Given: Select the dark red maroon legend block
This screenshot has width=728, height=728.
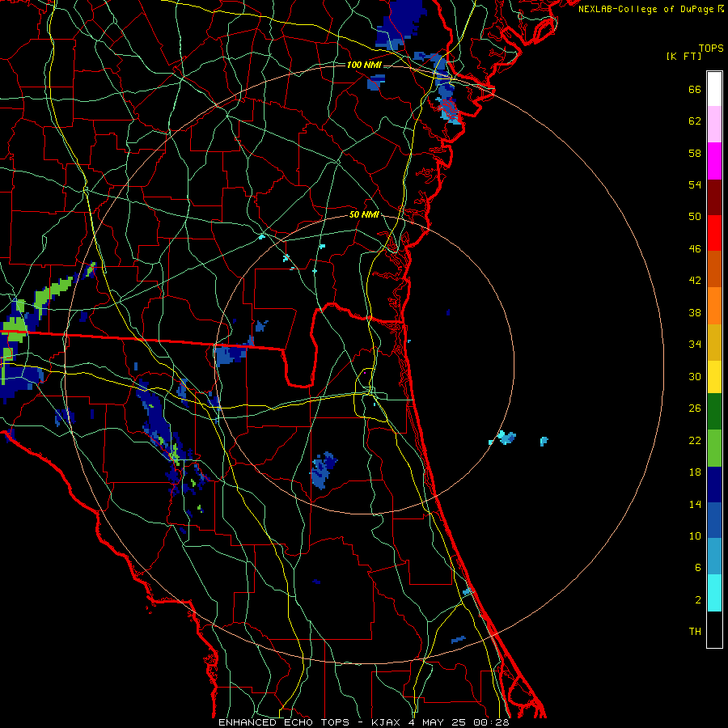Looking at the screenshot, I should pos(714,197).
